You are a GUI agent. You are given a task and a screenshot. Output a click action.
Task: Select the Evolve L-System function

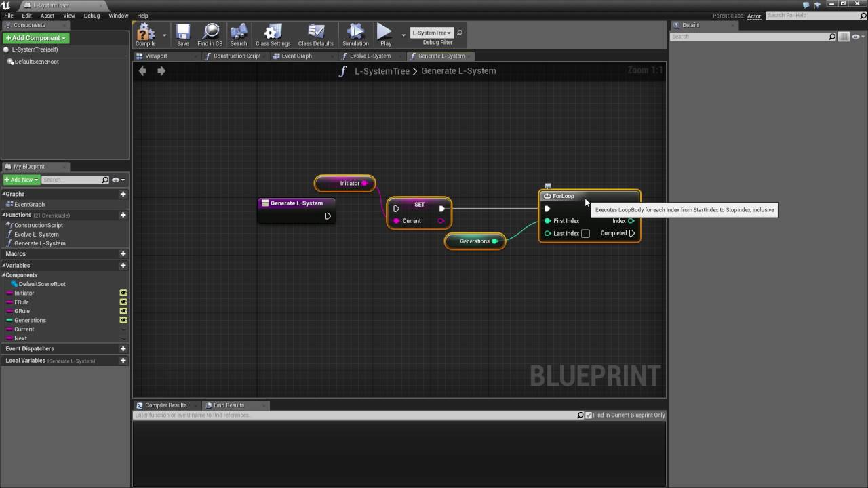[37, 234]
